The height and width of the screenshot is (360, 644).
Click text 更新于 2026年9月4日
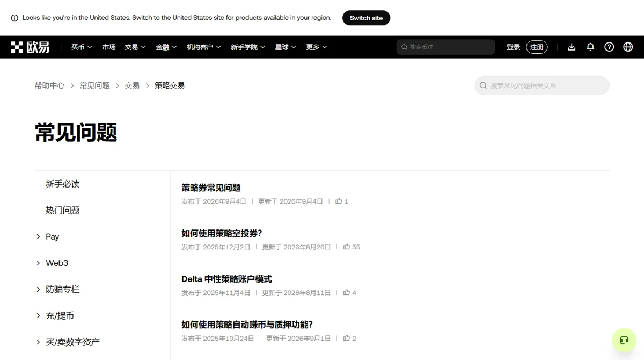click(x=290, y=201)
